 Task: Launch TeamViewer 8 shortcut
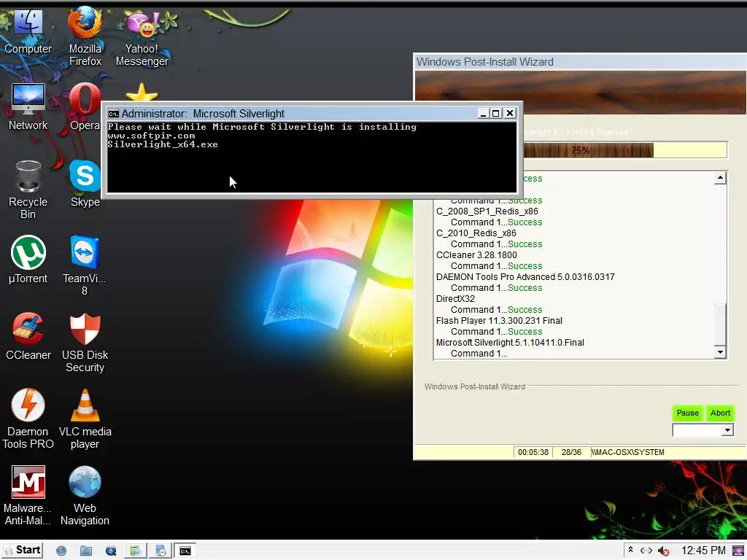(x=85, y=265)
